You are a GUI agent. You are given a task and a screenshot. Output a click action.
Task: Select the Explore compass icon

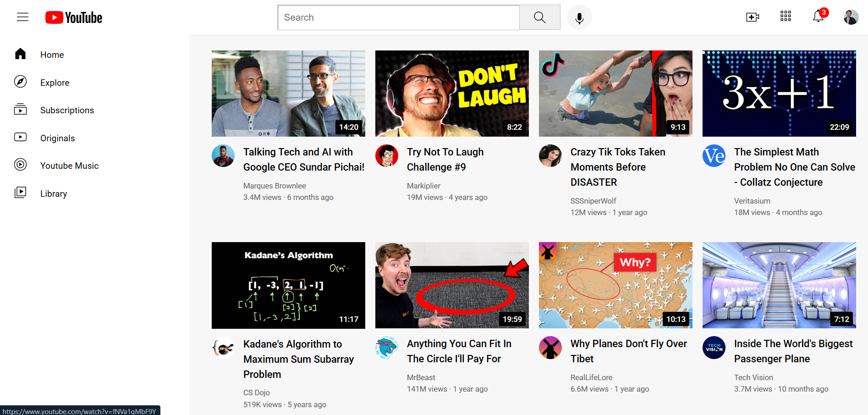21,82
